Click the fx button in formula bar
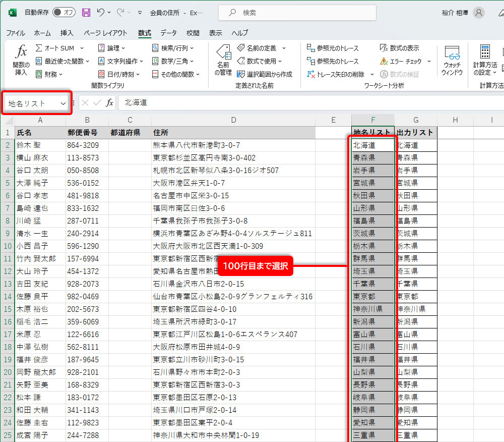504x442 pixels. tap(109, 103)
